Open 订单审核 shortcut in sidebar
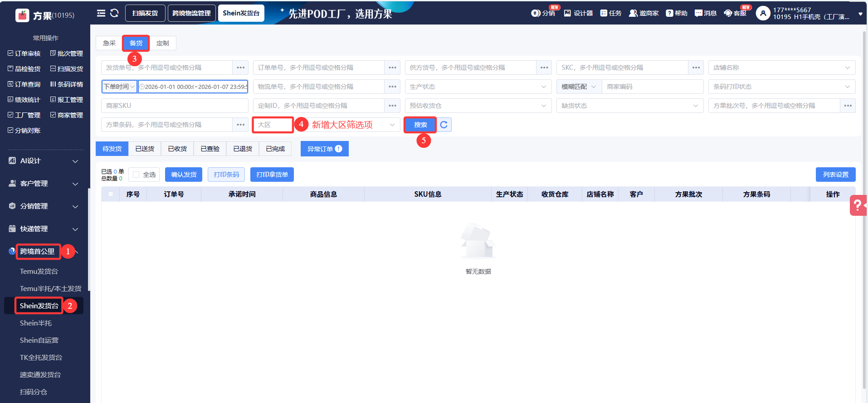The height and width of the screenshot is (403, 868). (24, 53)
